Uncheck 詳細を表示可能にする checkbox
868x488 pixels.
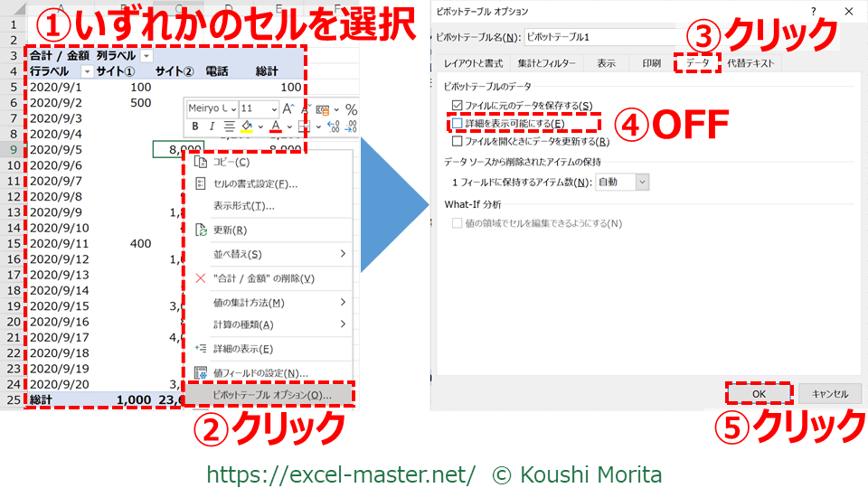(458, 123)
